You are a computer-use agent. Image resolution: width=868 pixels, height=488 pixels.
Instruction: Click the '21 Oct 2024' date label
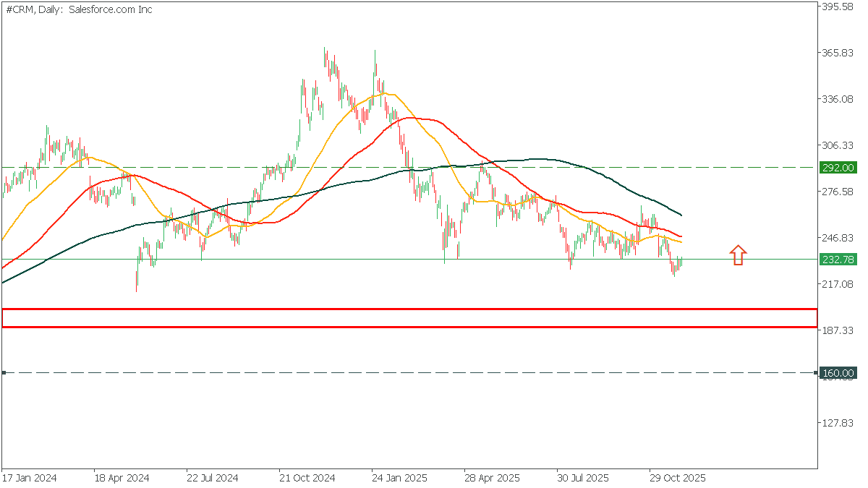click(307, 479)
